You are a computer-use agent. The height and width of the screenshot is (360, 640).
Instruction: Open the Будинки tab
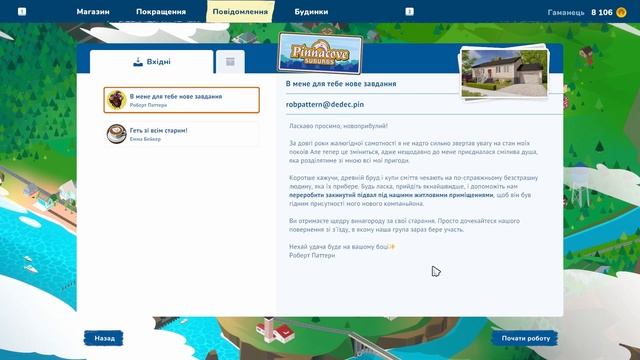point(311,12)
